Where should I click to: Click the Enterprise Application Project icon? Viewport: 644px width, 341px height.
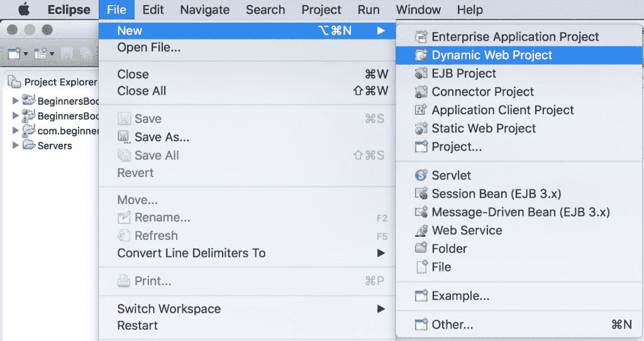pyautogui.click(x=421, y=37)
